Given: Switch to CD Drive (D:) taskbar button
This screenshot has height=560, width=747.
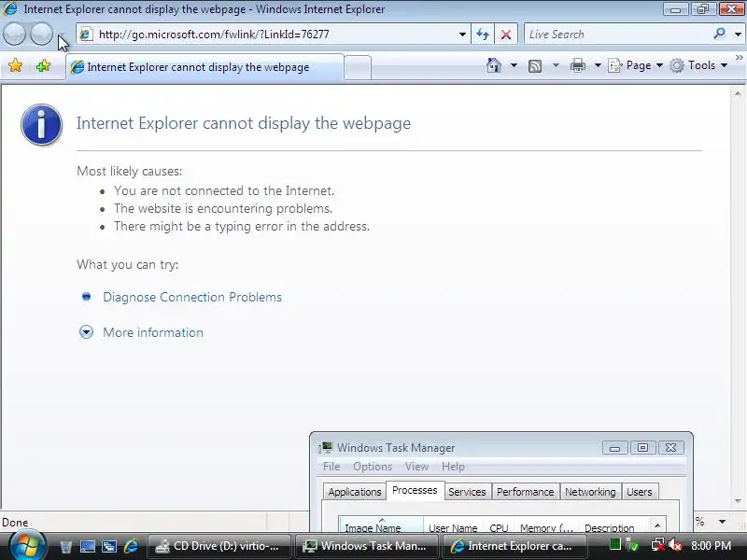Looking at the screenshot, I should coord(219,546).
